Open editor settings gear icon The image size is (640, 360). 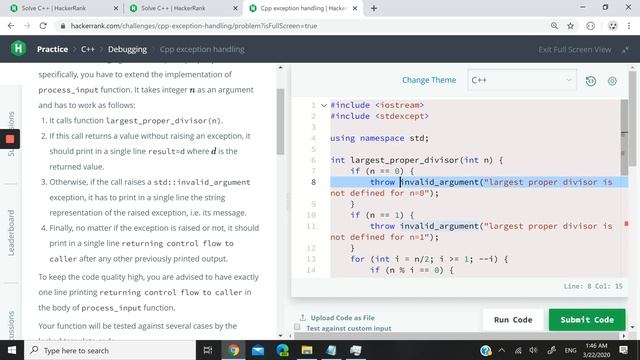[612, 81]
